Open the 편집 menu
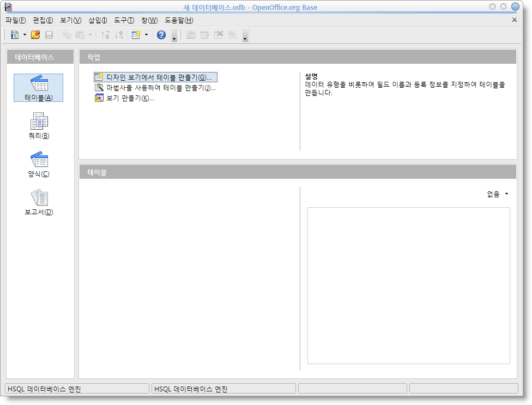 pos(43,20)
